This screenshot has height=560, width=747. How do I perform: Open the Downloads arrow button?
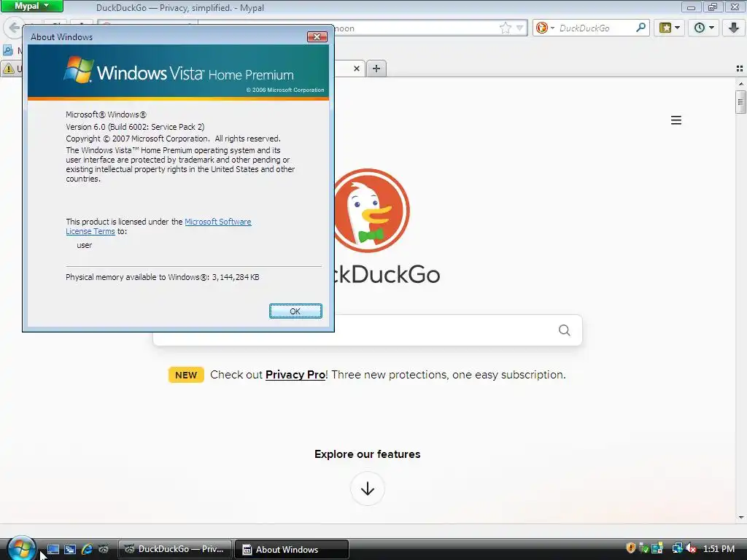click(734, 28)
